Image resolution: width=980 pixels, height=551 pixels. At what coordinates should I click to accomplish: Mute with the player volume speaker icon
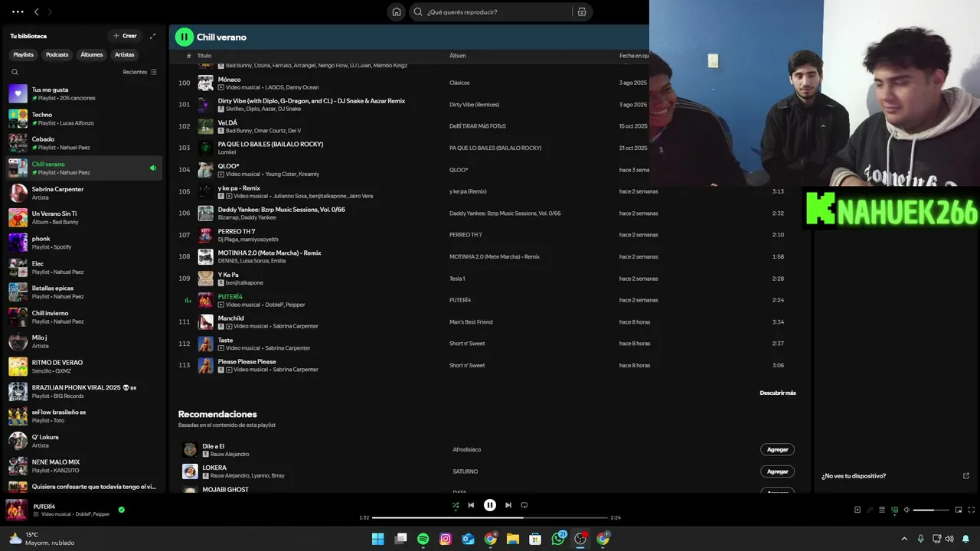(906, 510)
